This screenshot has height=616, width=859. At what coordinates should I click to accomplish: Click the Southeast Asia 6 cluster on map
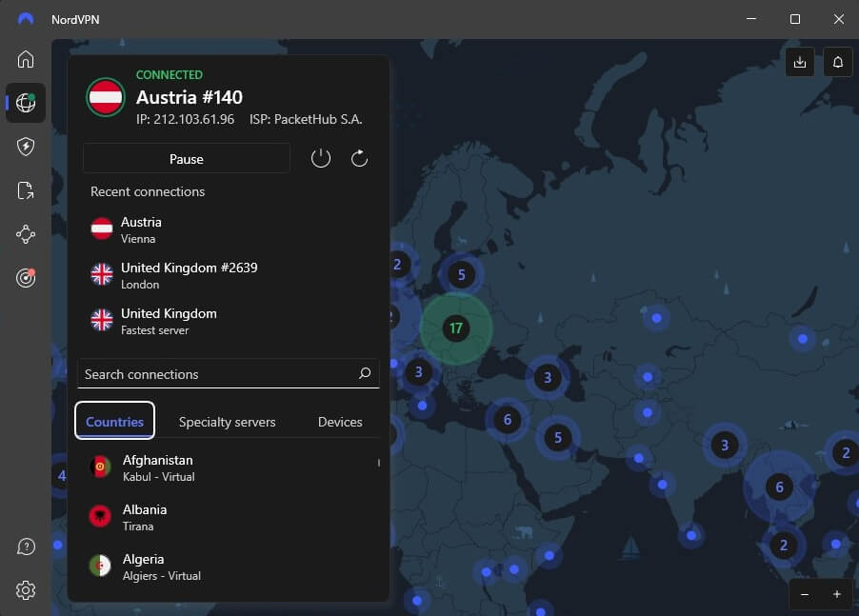tap(779, 487)
